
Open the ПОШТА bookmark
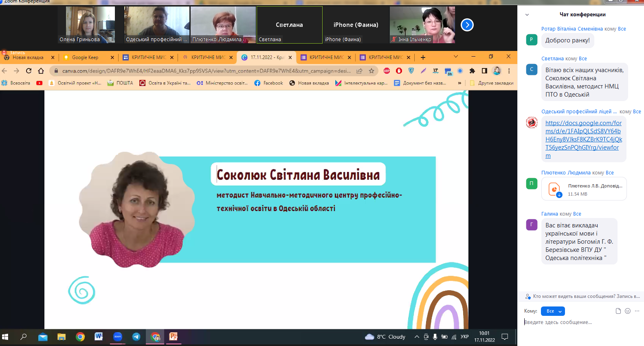click(120, 83)
